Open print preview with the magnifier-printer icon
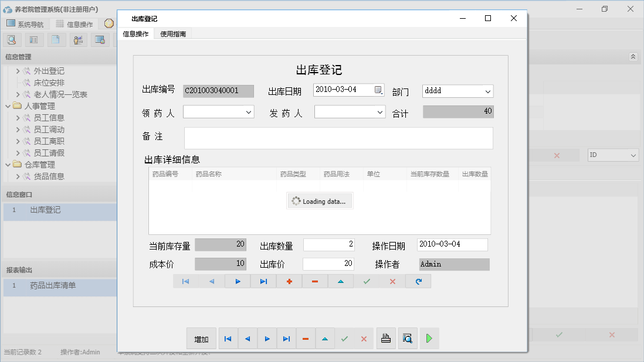 tap(408, 339)
